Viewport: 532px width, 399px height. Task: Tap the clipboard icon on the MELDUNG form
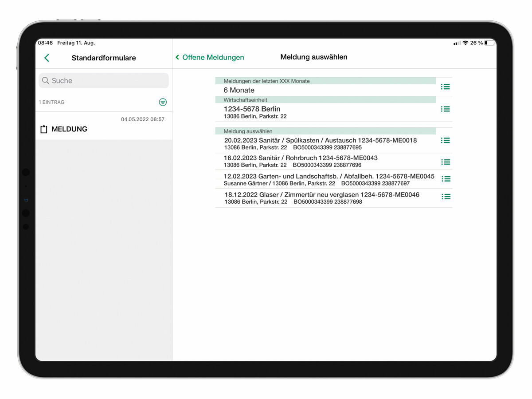(x=44, y=129)
